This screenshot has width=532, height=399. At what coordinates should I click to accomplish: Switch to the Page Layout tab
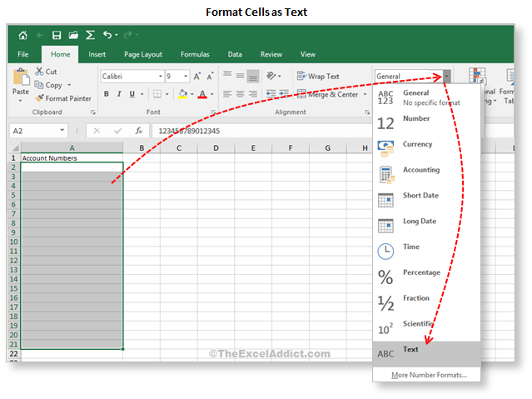pos(143,54)
